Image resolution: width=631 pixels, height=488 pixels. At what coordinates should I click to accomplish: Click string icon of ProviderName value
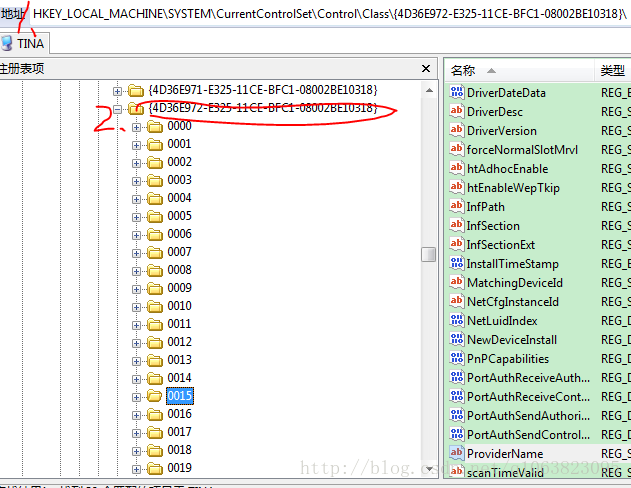point(457,453)
